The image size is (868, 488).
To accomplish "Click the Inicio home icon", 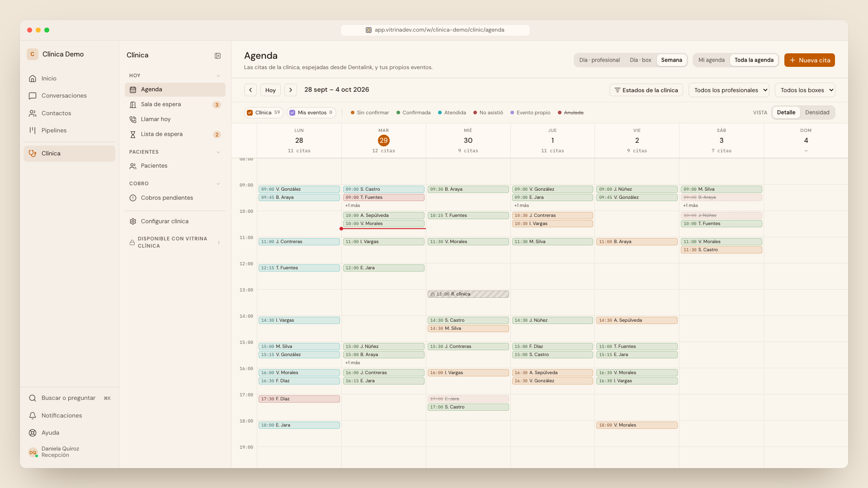I will click(x=33, y=79).
